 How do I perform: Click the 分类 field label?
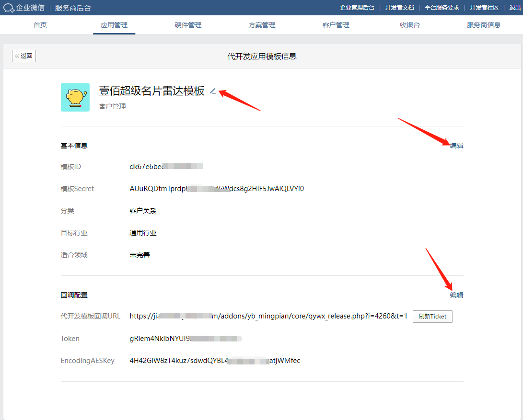tap(68, 211)
